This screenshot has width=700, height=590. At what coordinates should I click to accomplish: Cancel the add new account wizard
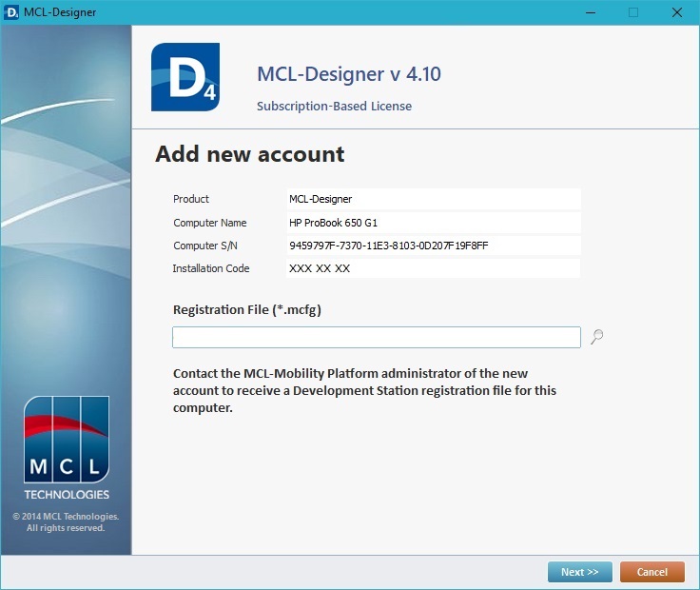tap(652, 572)
